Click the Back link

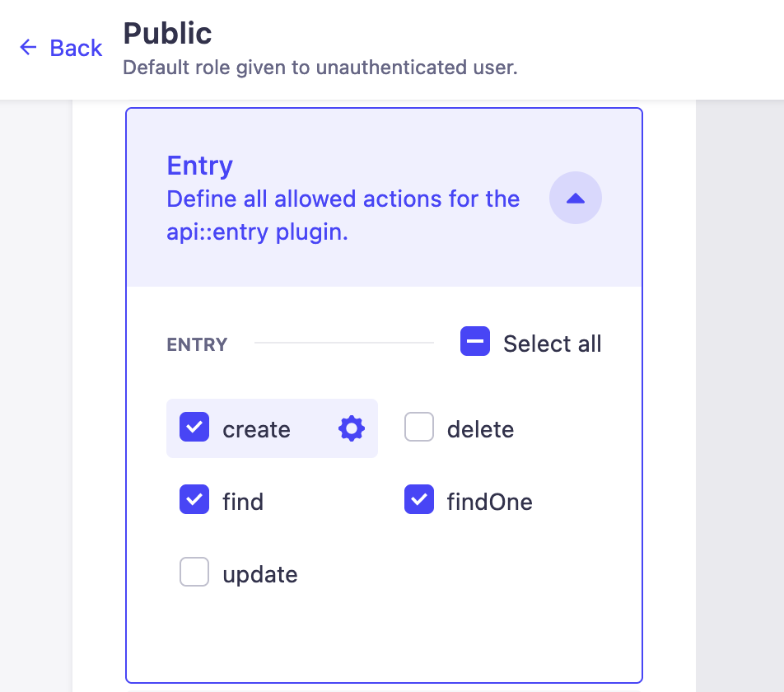point(75,48)
